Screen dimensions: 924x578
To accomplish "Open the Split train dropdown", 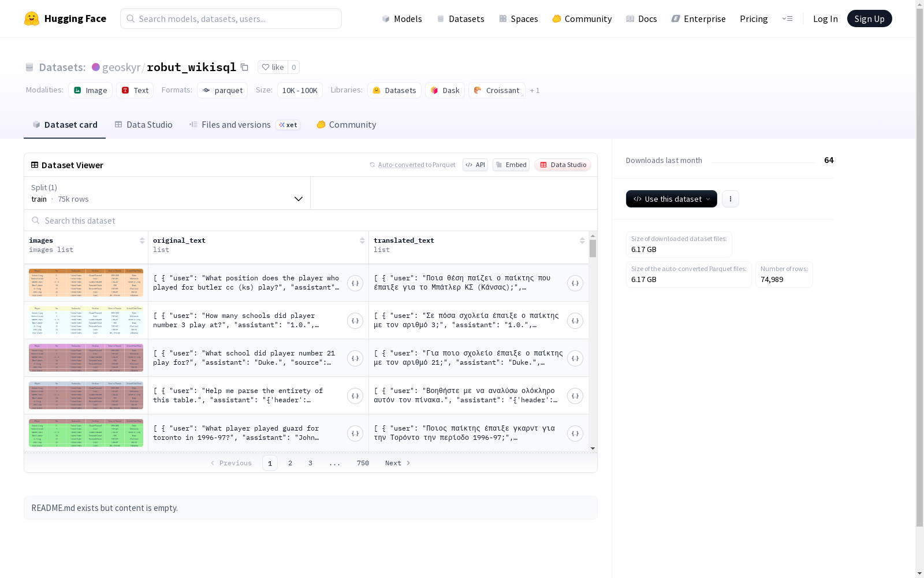I will 167,193.
